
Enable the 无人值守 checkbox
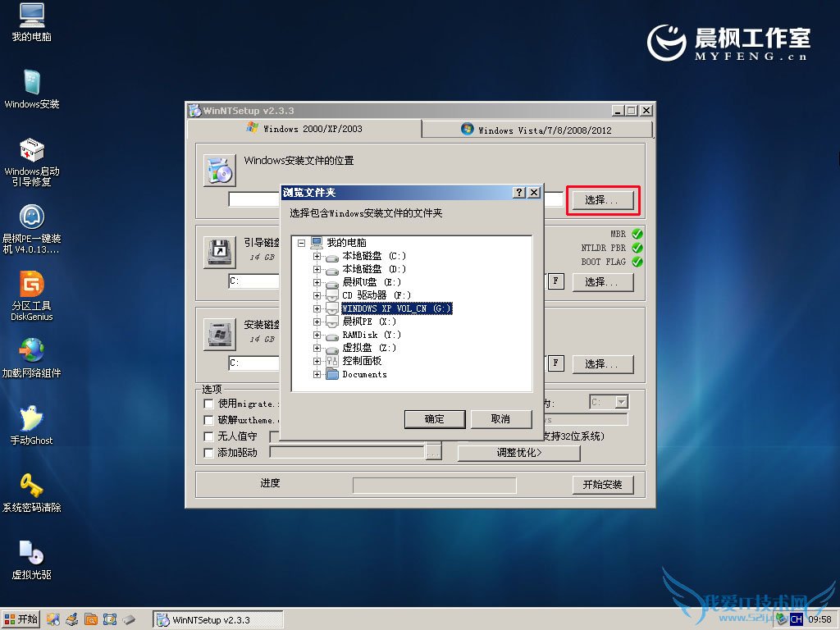(x=209, y=436)
